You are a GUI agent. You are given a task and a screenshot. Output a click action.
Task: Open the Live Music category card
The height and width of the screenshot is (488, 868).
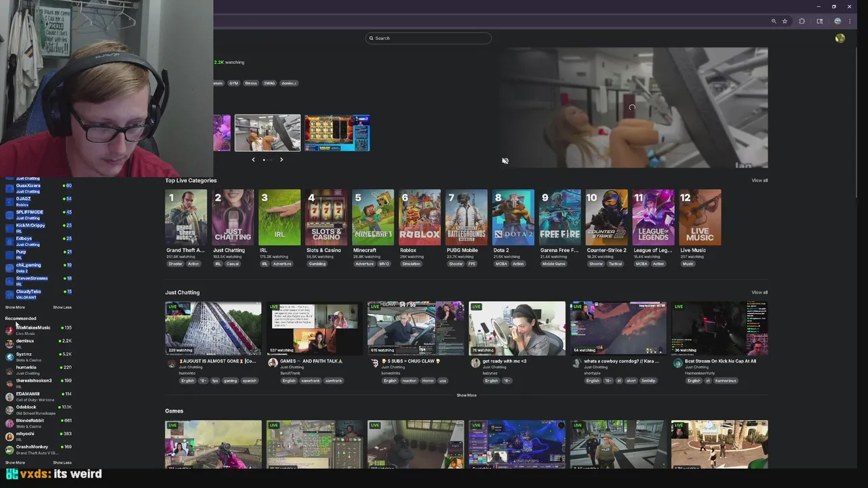(701, 218)
